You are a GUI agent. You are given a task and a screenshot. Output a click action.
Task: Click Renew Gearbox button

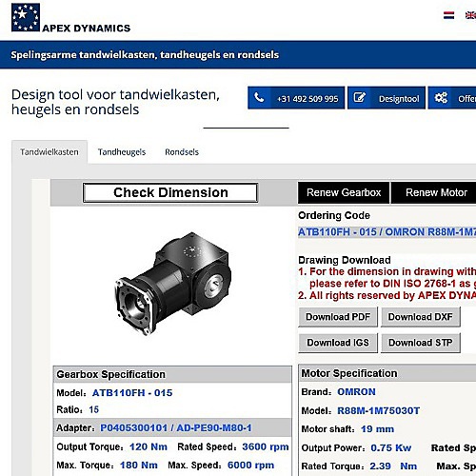click(x=344, y=192)
